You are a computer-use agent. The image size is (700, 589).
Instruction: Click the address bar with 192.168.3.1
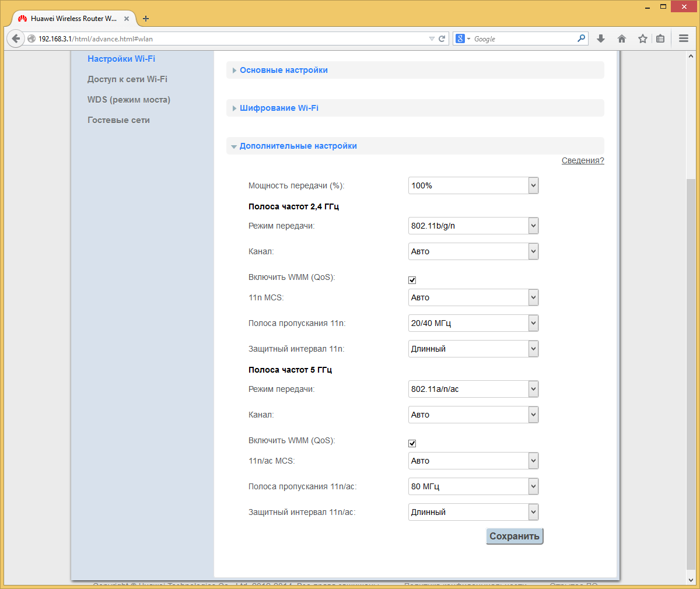pos(228,39)
